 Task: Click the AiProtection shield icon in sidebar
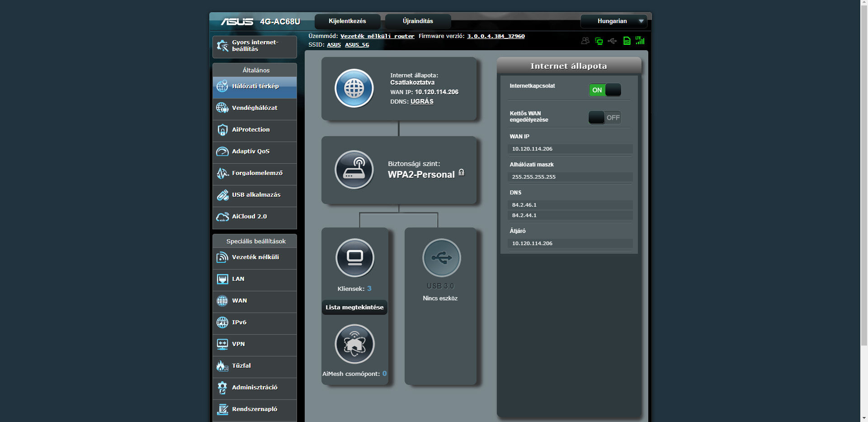tap(222, 130)
